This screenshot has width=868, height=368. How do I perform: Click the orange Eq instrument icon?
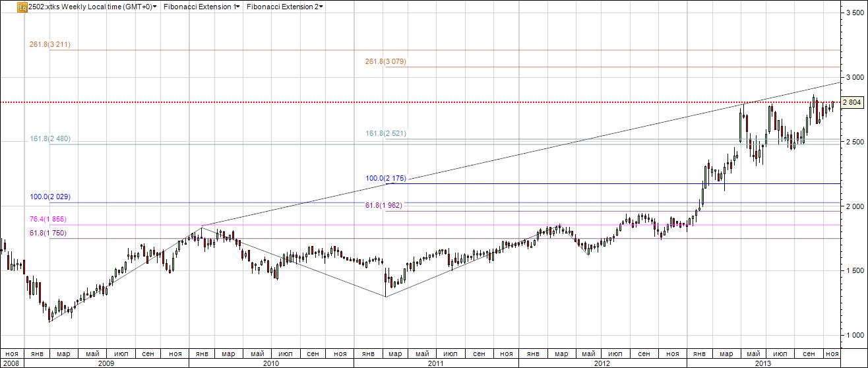23,7
